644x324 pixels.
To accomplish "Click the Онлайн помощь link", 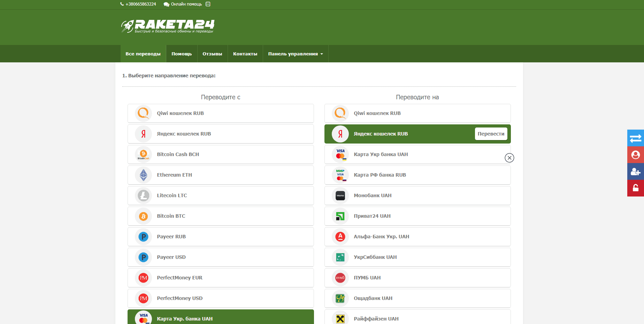I will coord(186,4).
